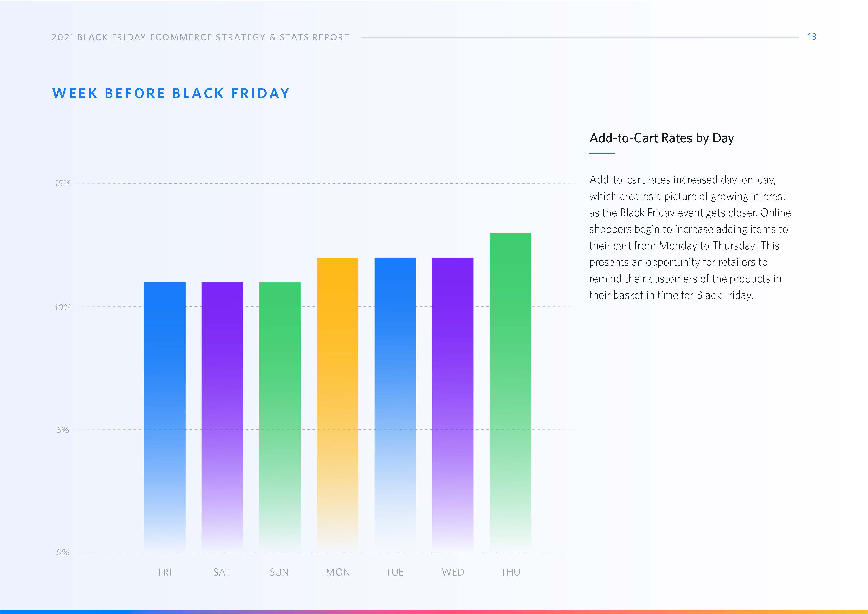Click the 15% y-axis label
Image resolution: width=868 pixels, height=614 pixels.
pyautogui.click(x=63, y=184)
